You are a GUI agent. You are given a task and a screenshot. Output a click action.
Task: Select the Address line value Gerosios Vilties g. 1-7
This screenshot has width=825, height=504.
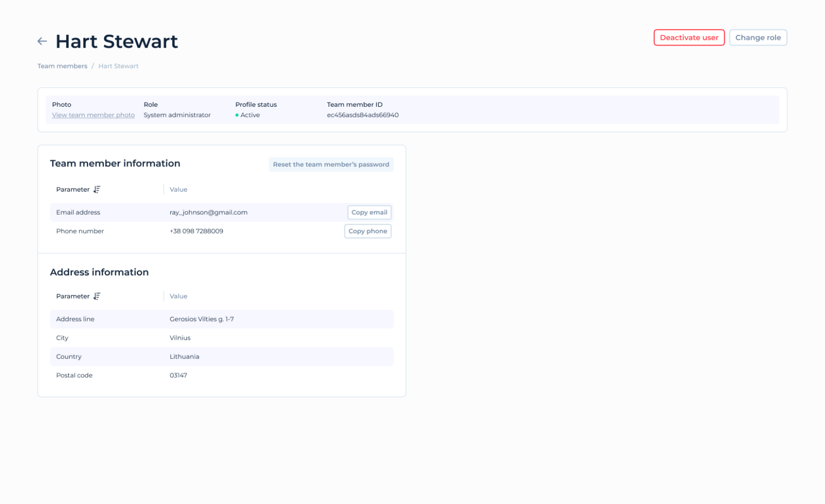pos(202,319)
